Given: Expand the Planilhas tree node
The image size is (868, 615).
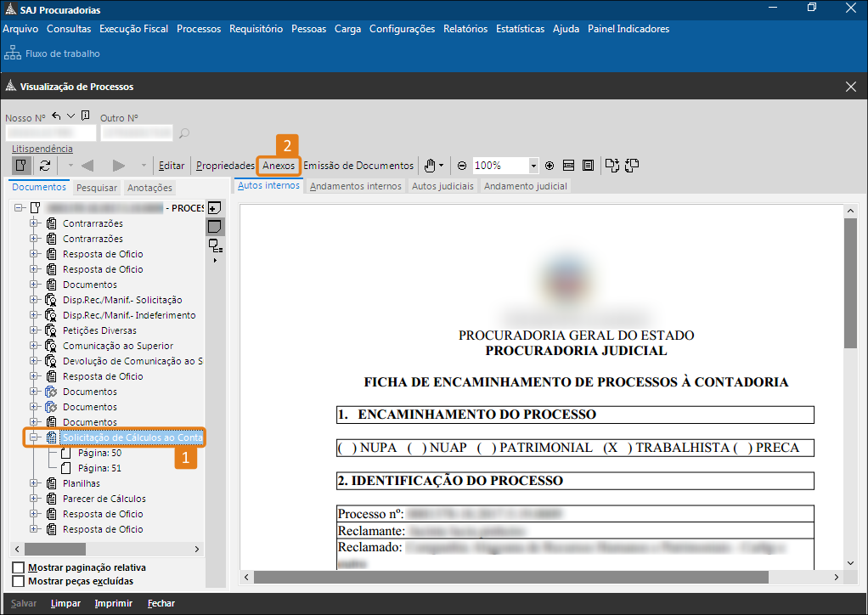Looking at the screenshot, I should point(35,483).
